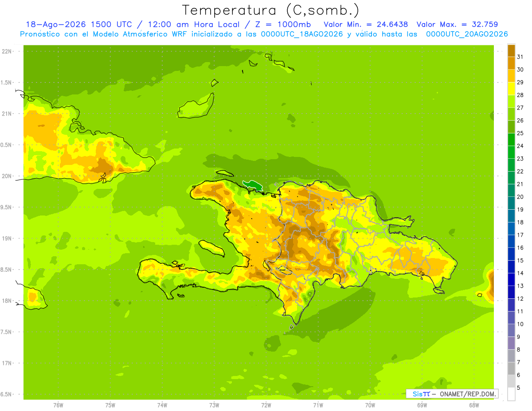Click the latitude axis label "22N"
The width and height of the screenshot is (532, 411).
coord(7,51)
